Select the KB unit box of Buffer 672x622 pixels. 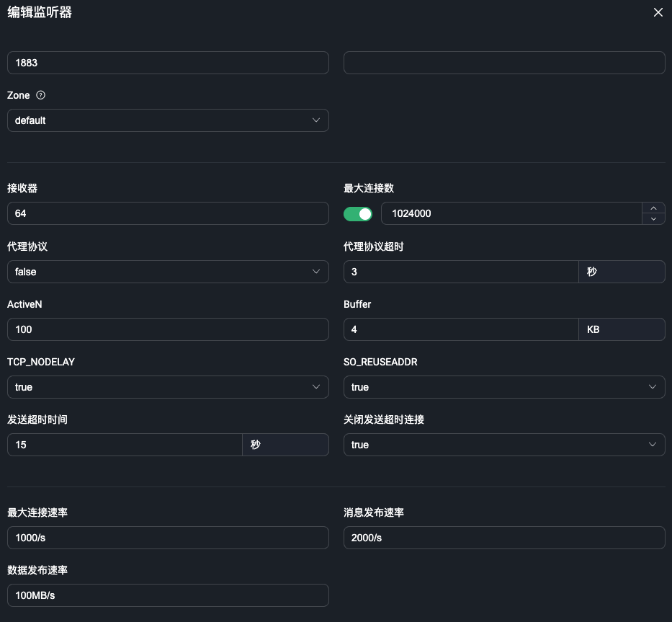coord(622,329)
